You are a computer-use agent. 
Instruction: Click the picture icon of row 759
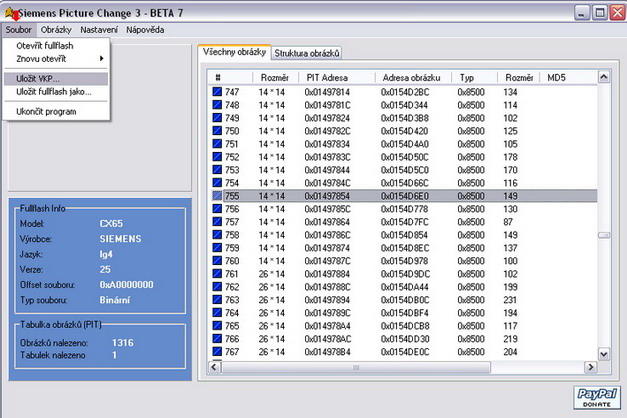217,248
